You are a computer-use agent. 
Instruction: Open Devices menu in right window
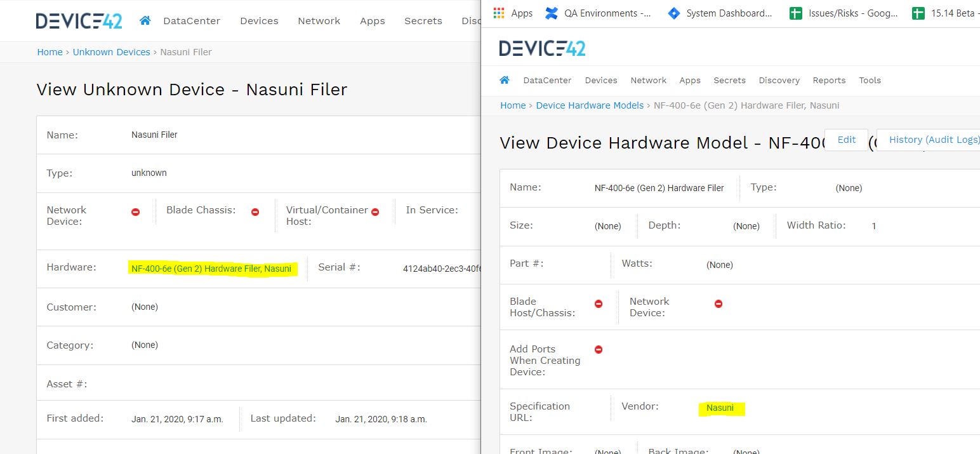point(601,81)
